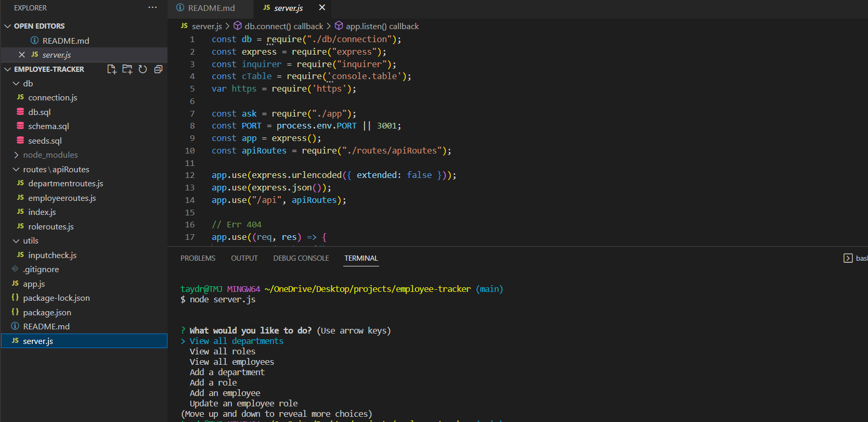Switch to the Debug Console tab
Image resolution: width=868 pixels, height=422 pixels.
301,258
